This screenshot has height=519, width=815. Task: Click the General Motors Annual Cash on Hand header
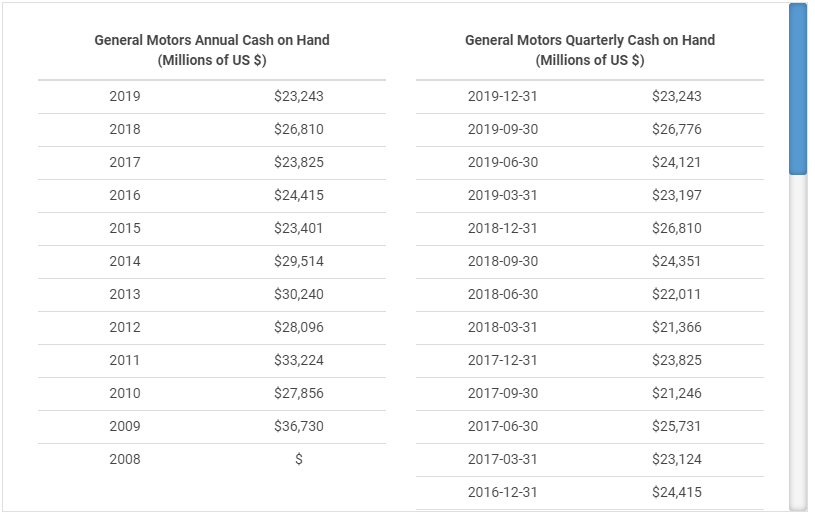point(212,50)
